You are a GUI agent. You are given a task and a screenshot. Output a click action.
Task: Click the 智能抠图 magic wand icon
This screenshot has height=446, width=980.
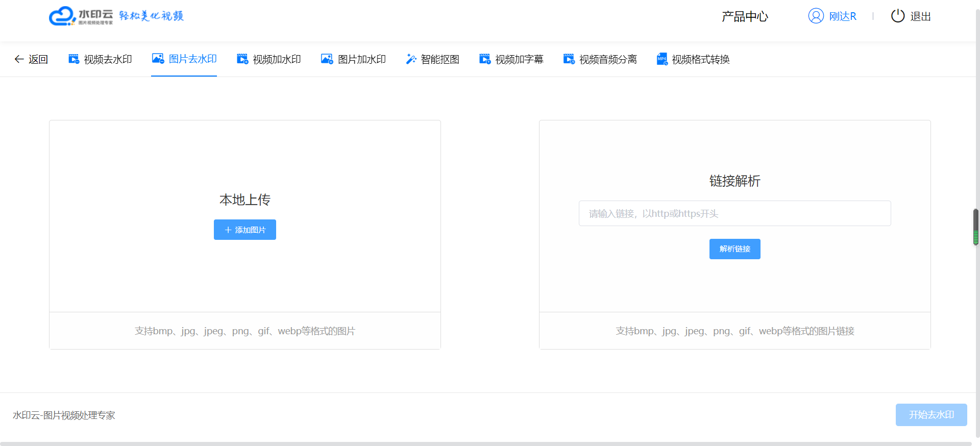point(411,59)
